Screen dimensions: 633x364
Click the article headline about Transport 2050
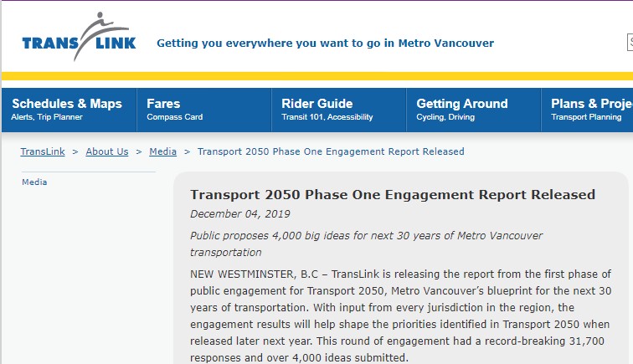393,194
